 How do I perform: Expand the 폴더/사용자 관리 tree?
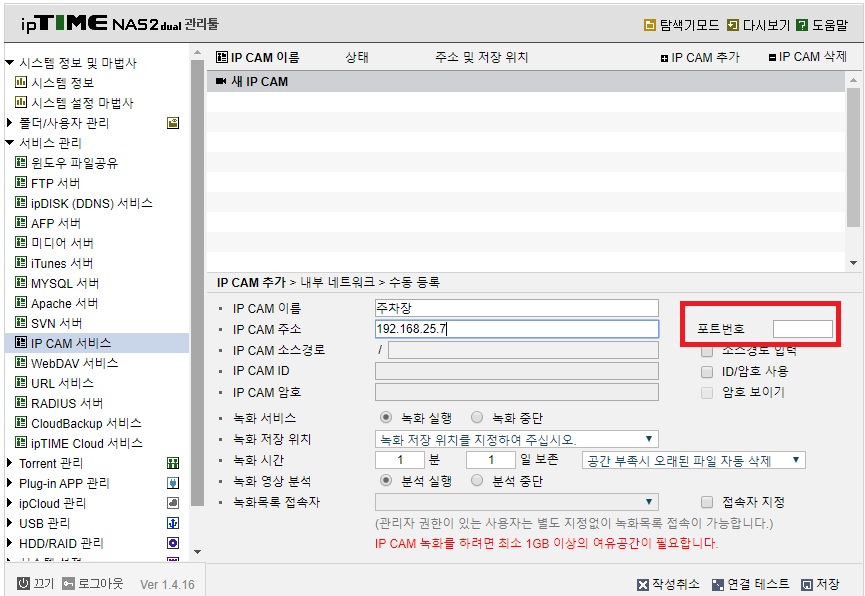(x=9, y=123)
